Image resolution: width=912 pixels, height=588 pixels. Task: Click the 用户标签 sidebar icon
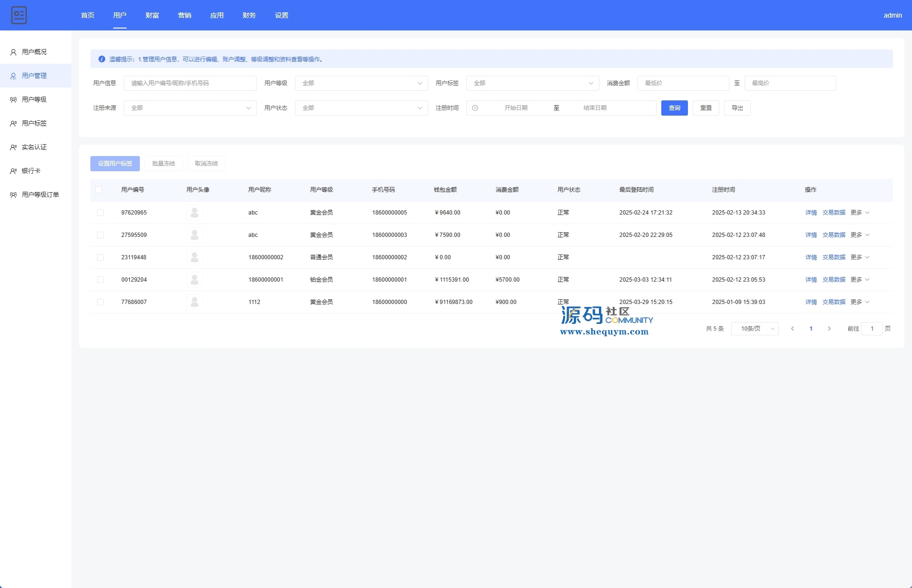click(13, 124)
